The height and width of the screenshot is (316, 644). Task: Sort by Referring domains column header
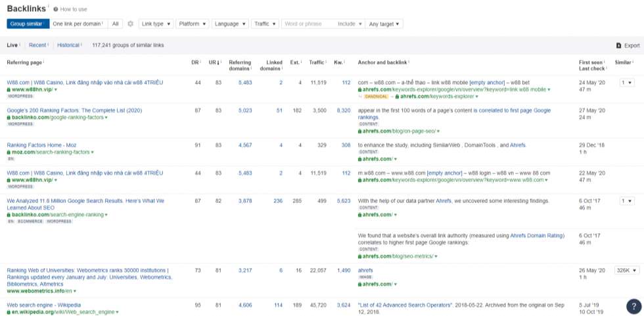click(x=240, y=66)
